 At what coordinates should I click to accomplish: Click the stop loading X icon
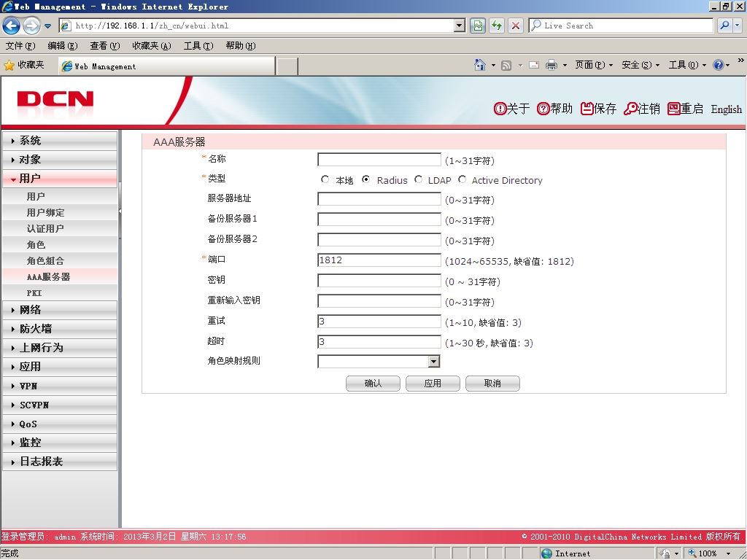point(516,26)
